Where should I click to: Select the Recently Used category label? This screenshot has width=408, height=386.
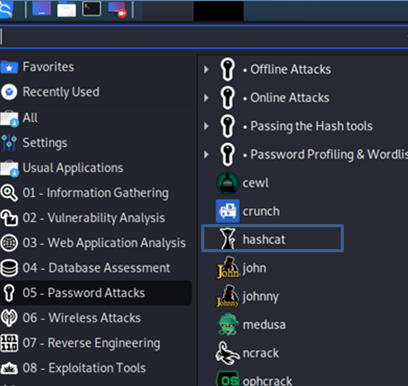click(61, 92)
